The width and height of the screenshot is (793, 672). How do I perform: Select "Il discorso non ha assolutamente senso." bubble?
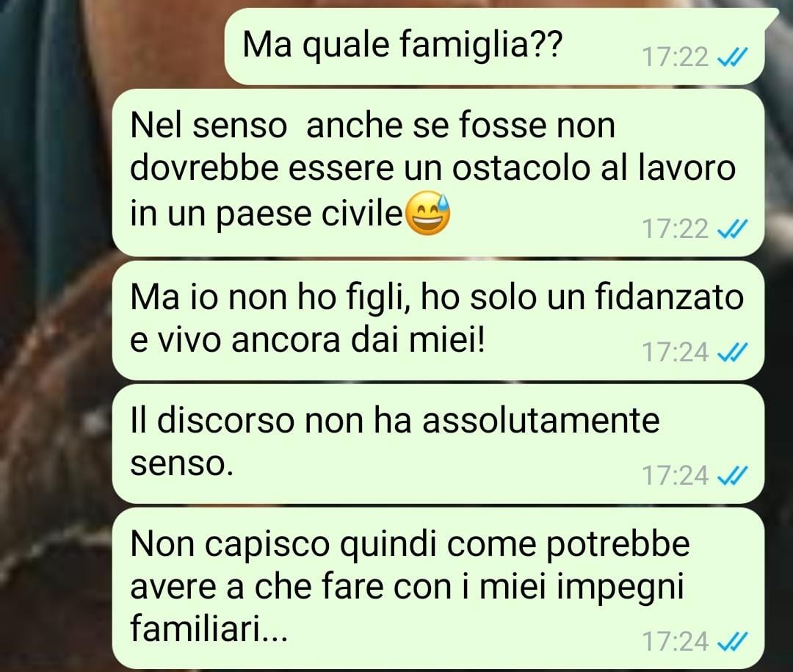(x=438, y=444)
